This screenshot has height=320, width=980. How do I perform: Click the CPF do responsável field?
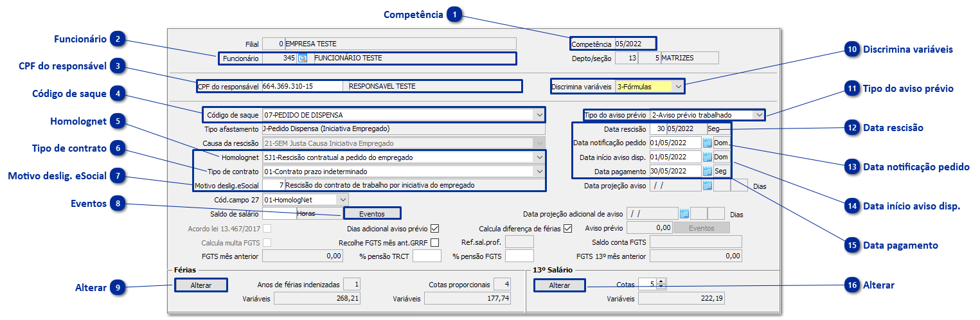point(303,85)
